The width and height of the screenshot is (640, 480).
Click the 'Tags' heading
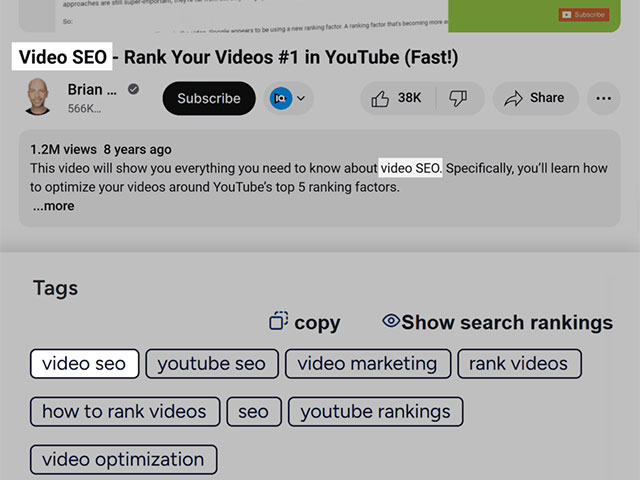point(56,288)
